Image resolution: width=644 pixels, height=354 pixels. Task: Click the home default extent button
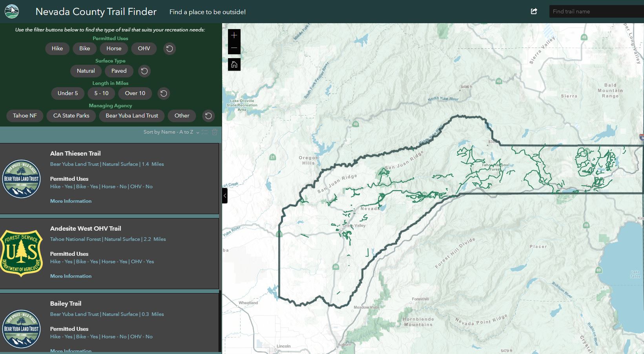(234, 64)
